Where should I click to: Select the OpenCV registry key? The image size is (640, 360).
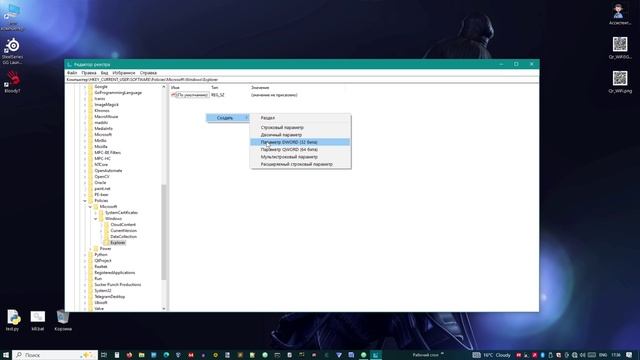(x=102, y=177)
